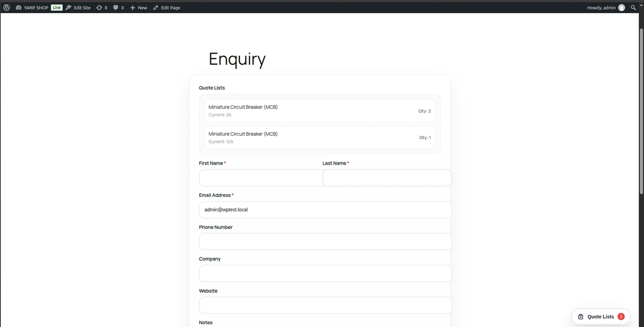Click the Qty: 1 label

[425, 137]
